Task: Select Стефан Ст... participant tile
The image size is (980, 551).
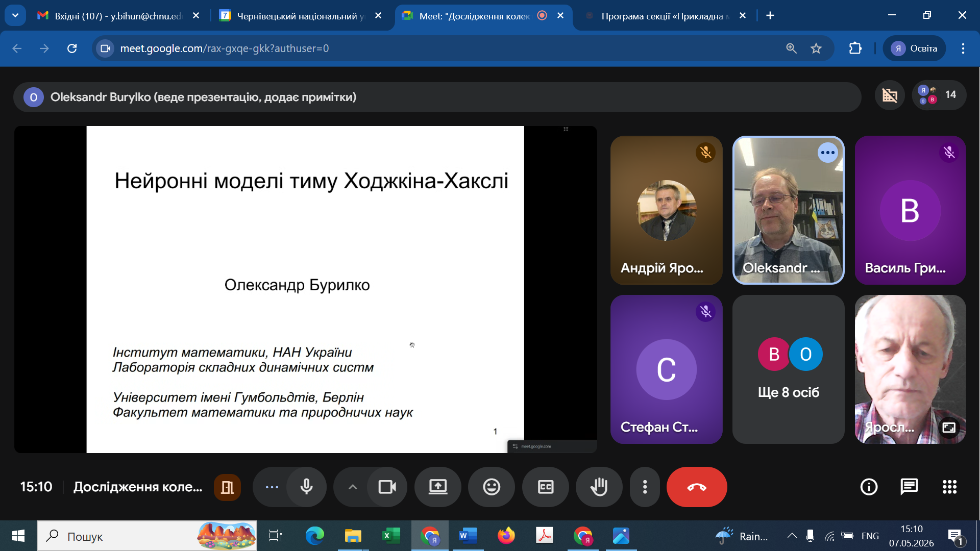Action: 666,369
